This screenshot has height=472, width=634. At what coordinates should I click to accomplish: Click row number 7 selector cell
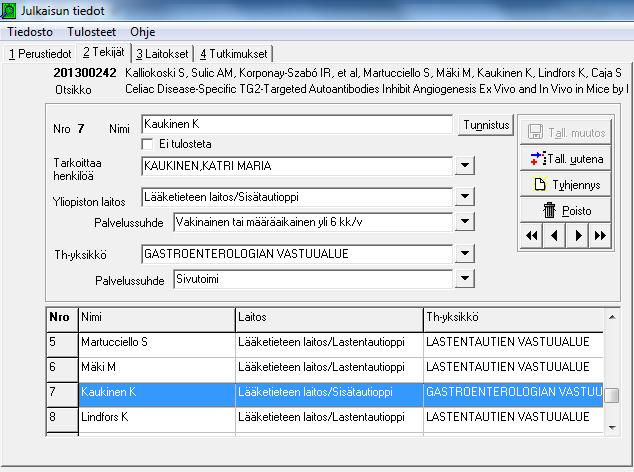(62, 395)
